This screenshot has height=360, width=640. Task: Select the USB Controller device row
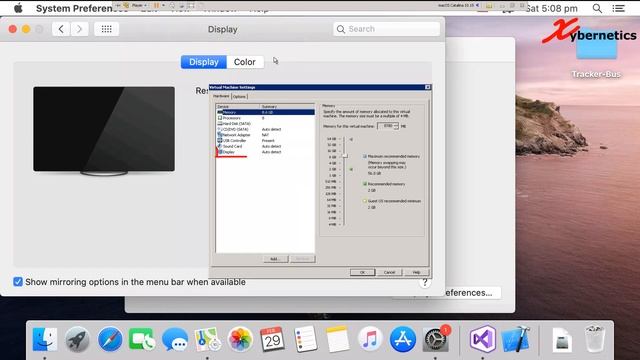[265, 140]
